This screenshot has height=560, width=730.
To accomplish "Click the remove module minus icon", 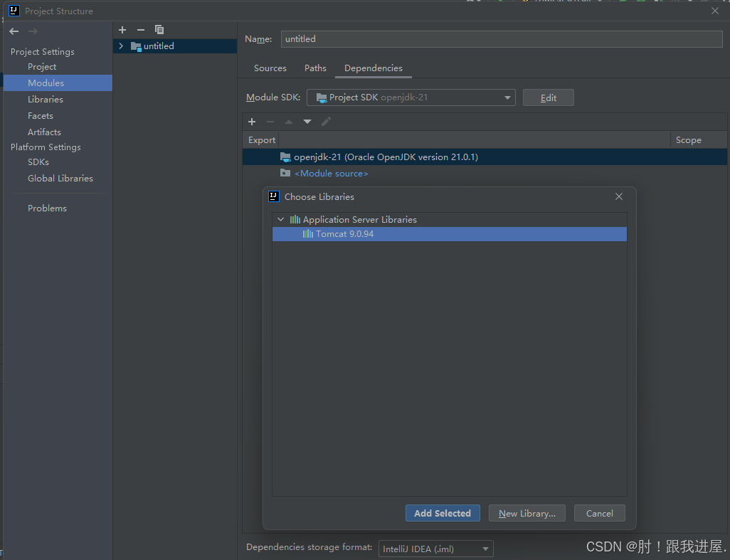I will coord(140,30).
